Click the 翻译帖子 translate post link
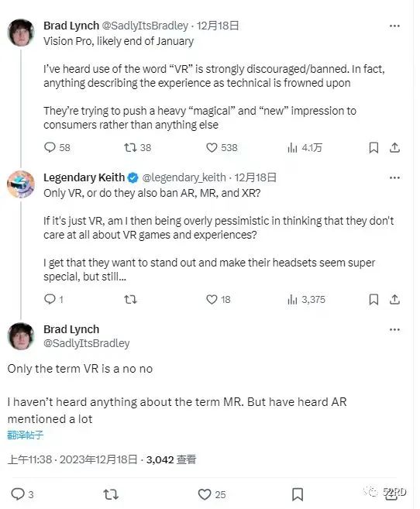This screenshot has width=420, height=509. click(25, 435)
